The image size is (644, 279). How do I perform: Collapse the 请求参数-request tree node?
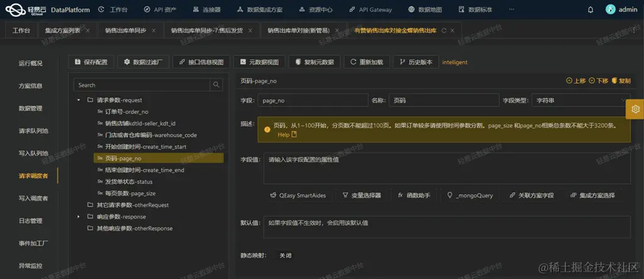[x=79, y=100]
